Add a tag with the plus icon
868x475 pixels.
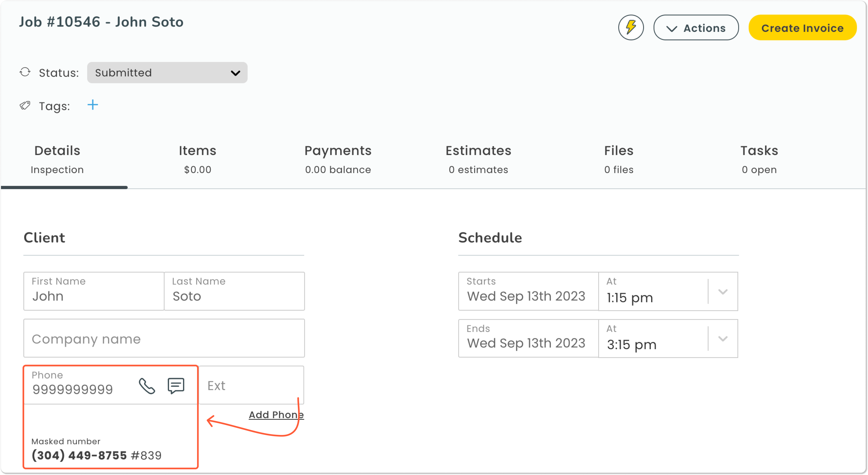93,105
